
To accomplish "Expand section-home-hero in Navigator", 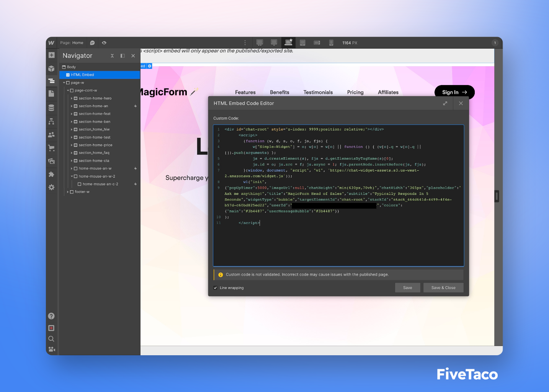I will (x=72, y=98).
